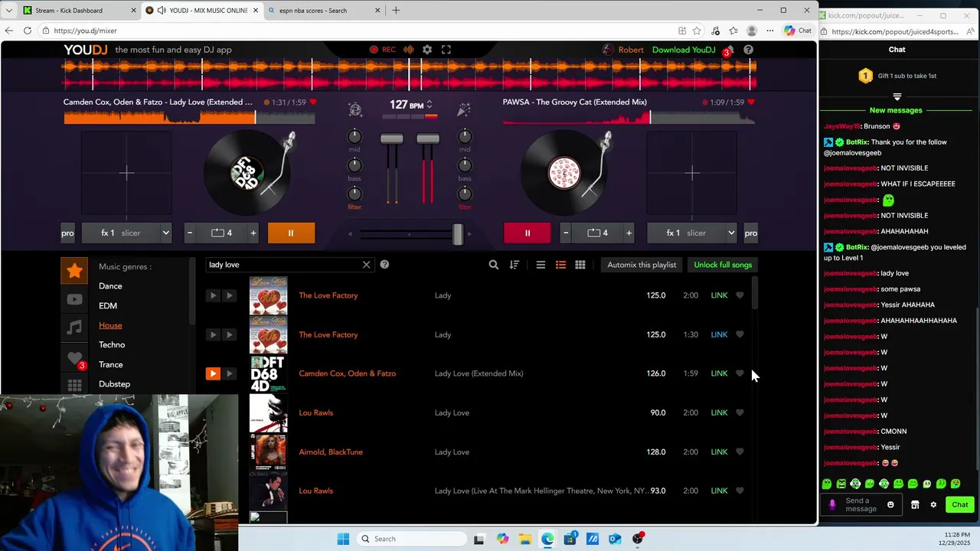Decrease left deck loop length
This screenshot has height=551, width=980.
coord(190,233)
